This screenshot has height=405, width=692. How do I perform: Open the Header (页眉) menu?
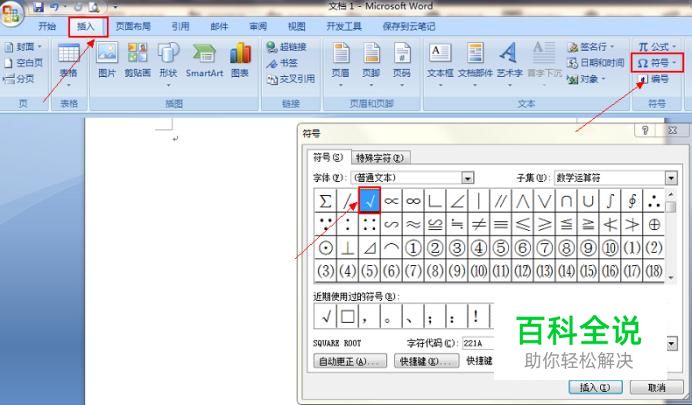point(341,64)
